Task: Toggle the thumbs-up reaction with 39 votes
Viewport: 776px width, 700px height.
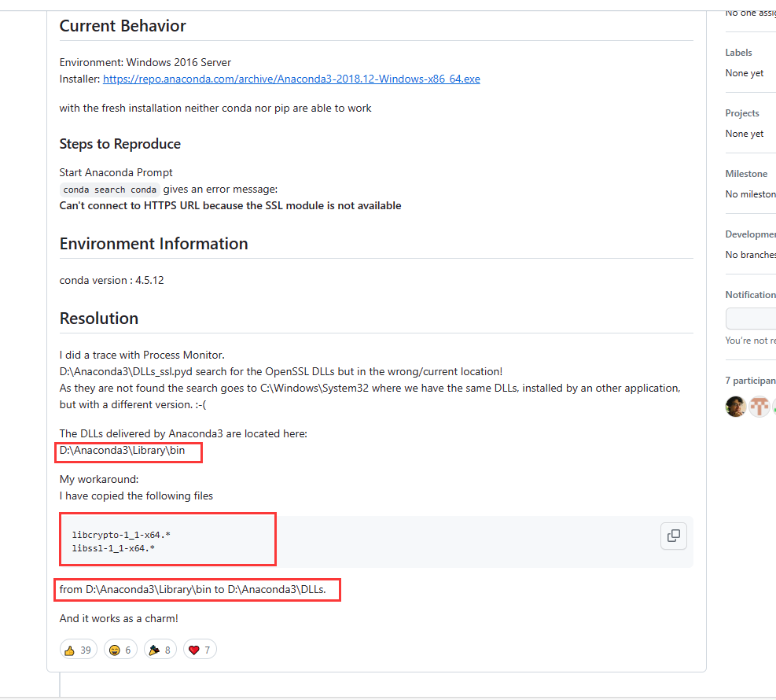Action: click(79, 650)
